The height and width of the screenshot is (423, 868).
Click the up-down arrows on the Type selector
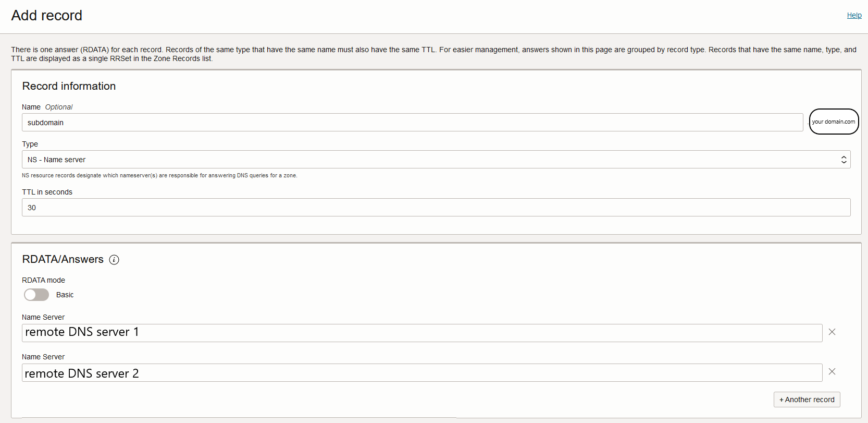pyautogui.click(x=844, y=160)
